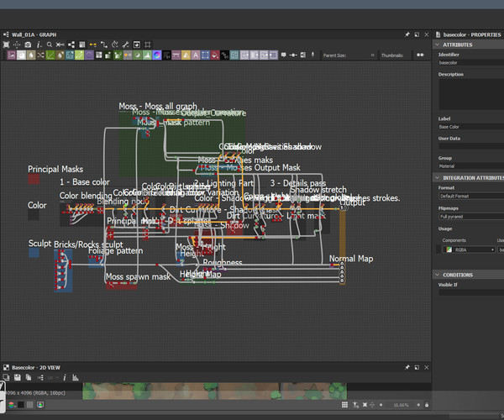Add a Uniform Color bucket node
Viewport: 504px width, 420px height.
[215, 55]
